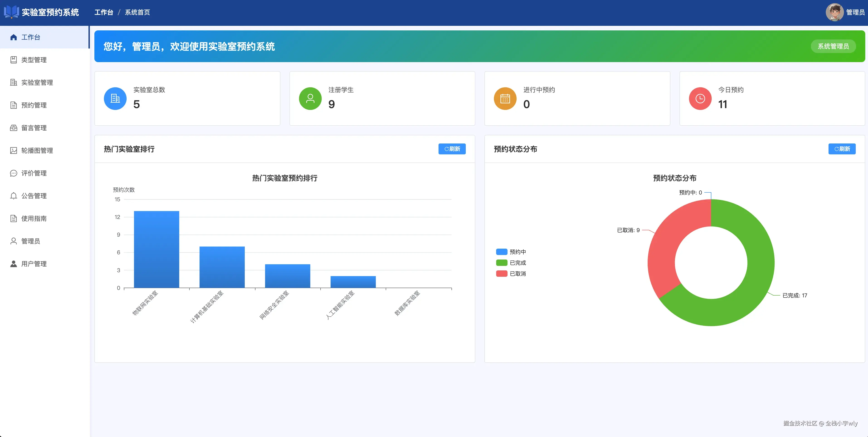
Task: Select 使用指南 in the sidebar
Action: point(34,218)
